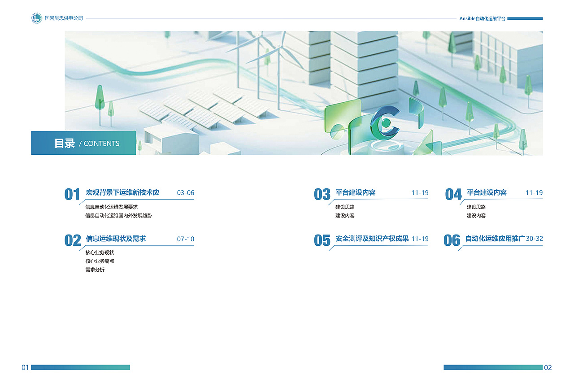
Task: Open 平台建设内容 title of section 04
Action: 487,192
